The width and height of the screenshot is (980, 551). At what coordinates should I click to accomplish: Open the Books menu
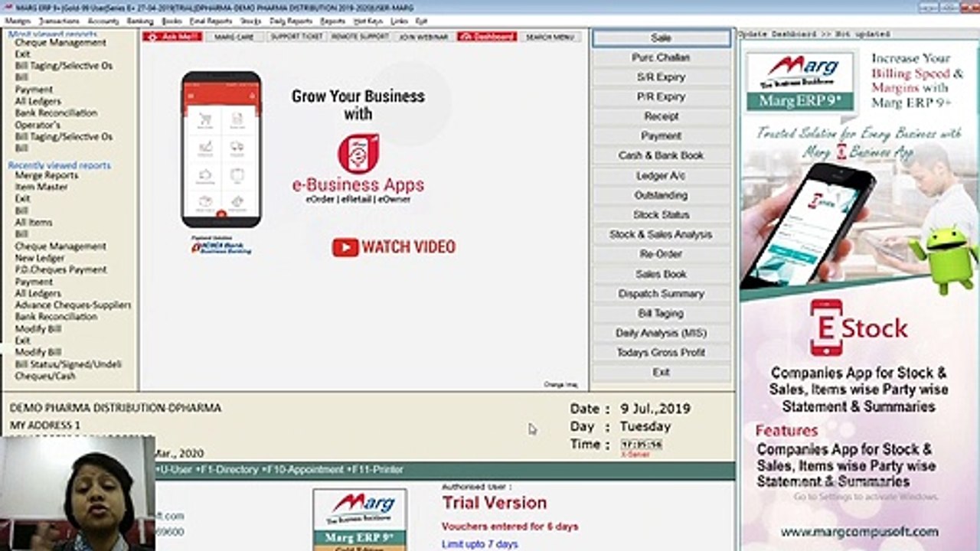(172, 21)
